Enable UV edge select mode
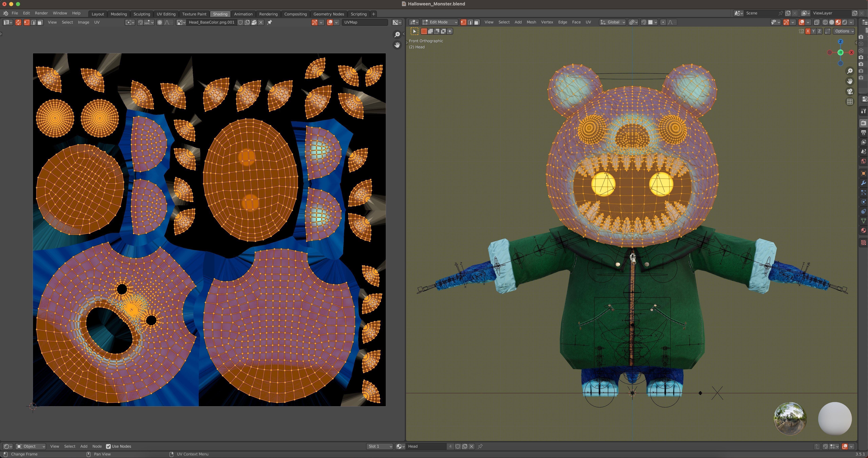The height and width of the screenshot is (458, 868). [33, 22]
